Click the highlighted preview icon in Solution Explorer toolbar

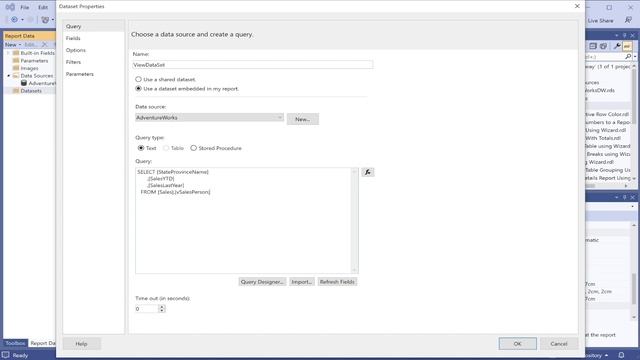point(627,46)
